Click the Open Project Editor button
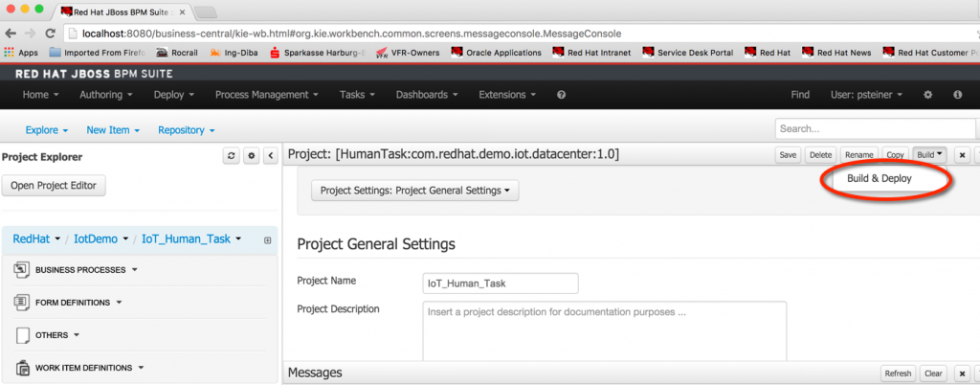 (54, 186)
